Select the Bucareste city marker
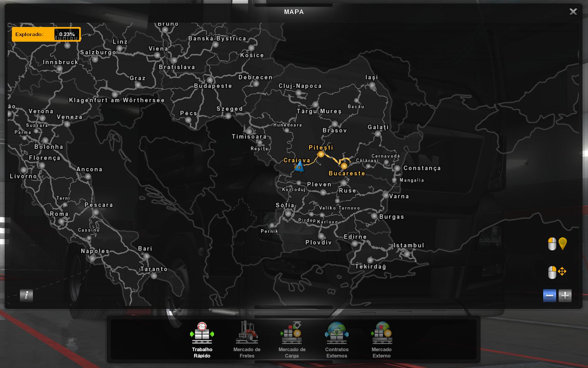The image size is (588, 368). (x=344, y=166)
